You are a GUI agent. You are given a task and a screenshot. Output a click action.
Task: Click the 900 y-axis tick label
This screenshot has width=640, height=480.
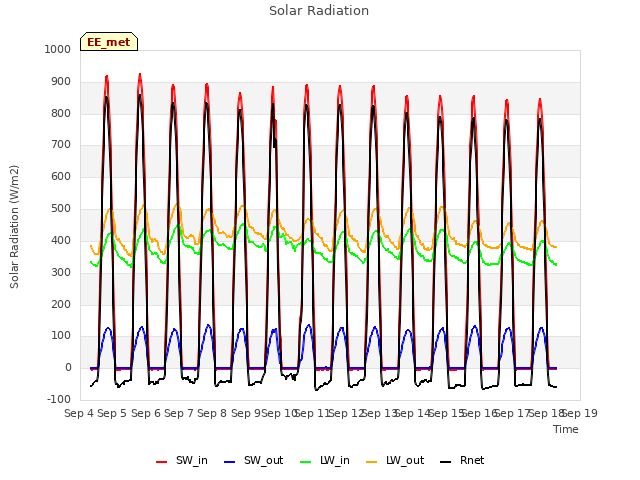61,82
